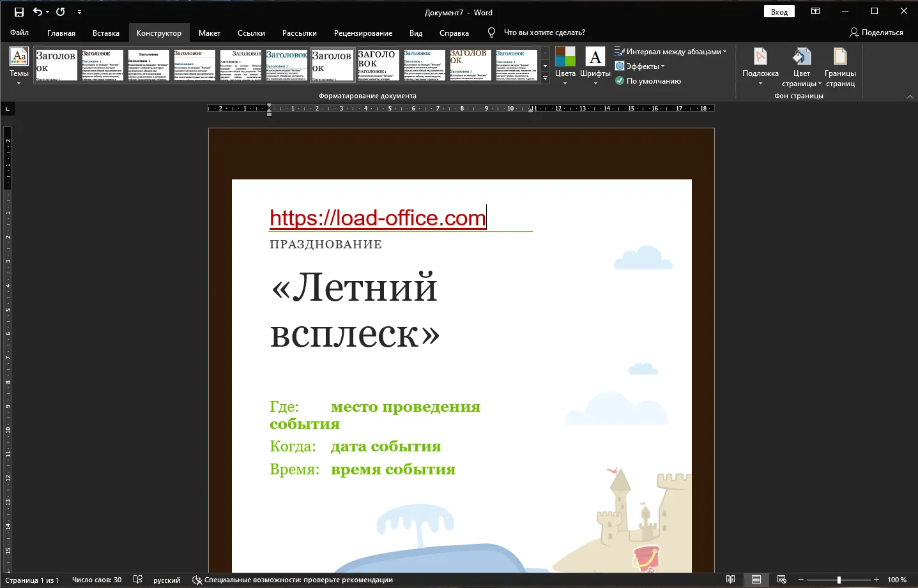
Task: Expand the full document formatting gallery
Action: [x=545, y=78]
